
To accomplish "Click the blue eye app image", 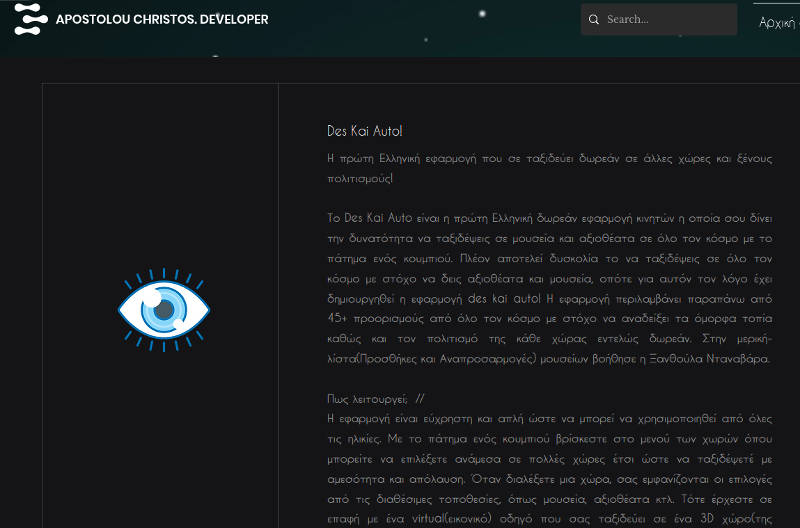I will pyautogui.click(x=164, y=310).
